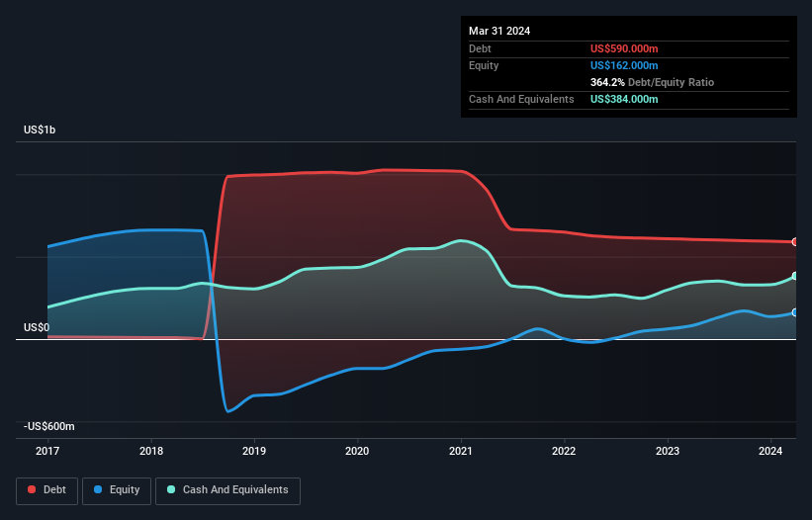Click the 2020 x-axis label

[357, 451]
